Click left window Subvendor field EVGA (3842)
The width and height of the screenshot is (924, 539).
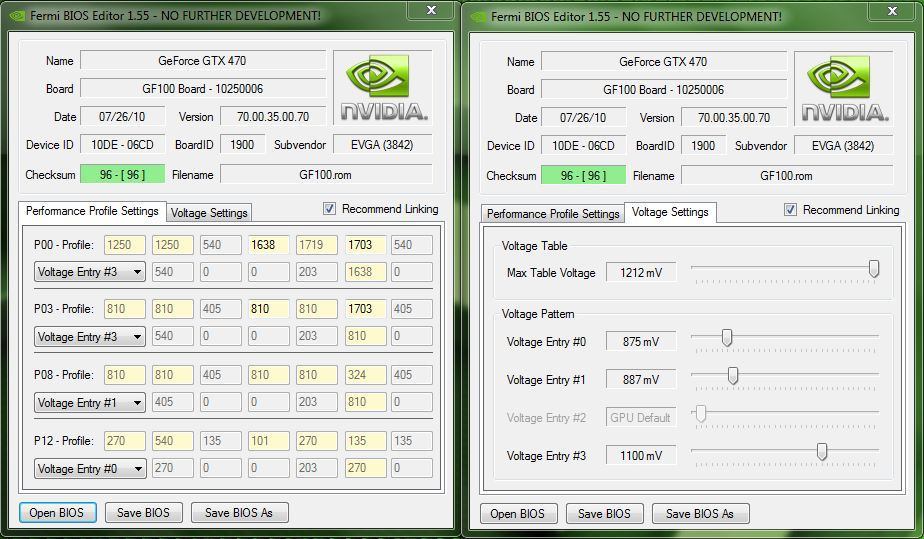382,144
